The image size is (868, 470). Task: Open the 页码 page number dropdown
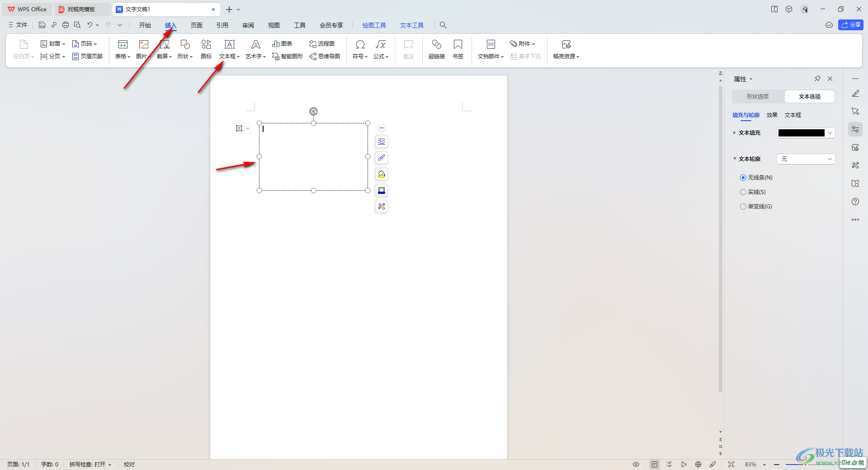tap(85, 44)
